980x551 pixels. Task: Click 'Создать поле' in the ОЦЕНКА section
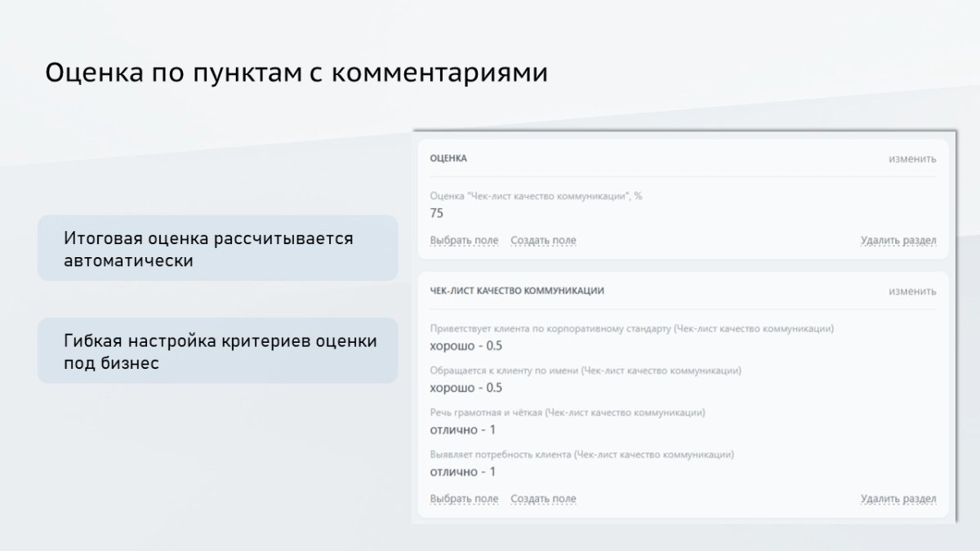click(543, 240)
